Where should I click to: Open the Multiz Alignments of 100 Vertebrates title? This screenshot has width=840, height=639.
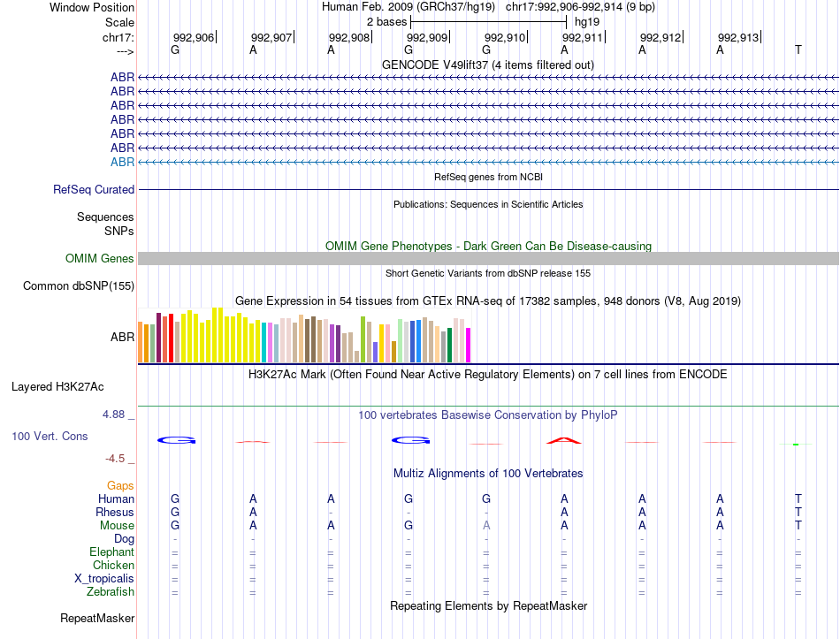tap(488, 474)
